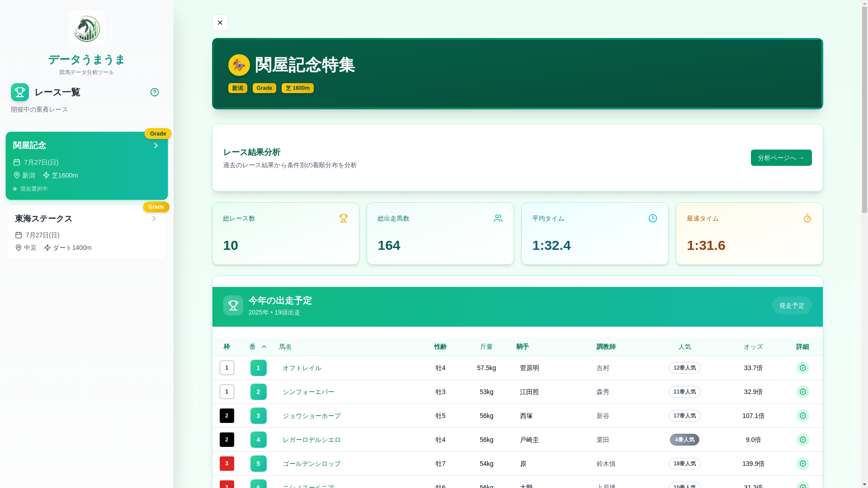Sort by 枠 column header
Screen dimensions: 868x488
click(227, 347)
